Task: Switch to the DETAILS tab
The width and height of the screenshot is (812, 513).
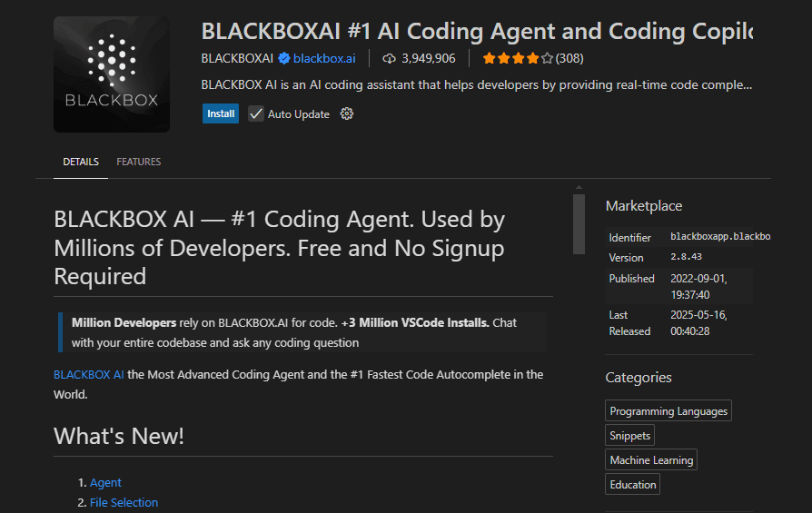Action: coord(81,162)
